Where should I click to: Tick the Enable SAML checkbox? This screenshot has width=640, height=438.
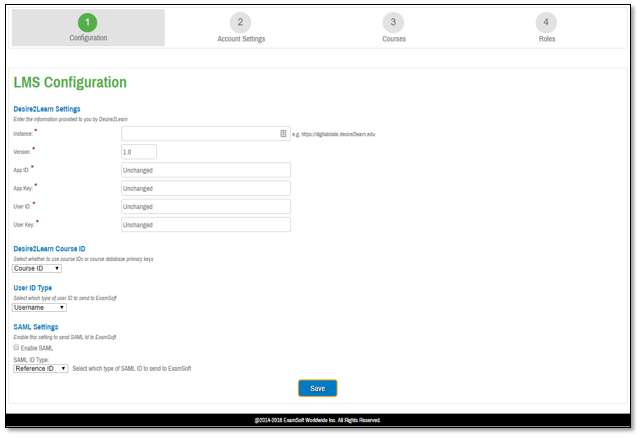pyautogui.click(x=16, y=347)
